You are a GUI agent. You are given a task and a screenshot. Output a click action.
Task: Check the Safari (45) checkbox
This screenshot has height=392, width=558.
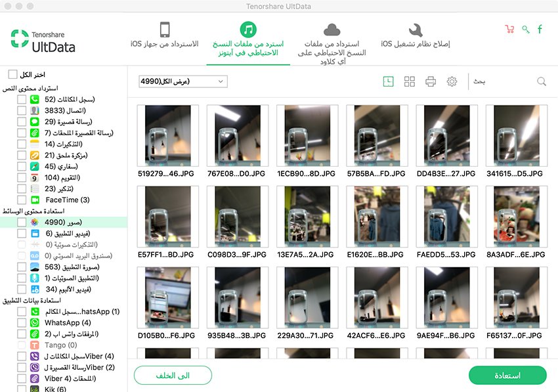click(22, 166)
